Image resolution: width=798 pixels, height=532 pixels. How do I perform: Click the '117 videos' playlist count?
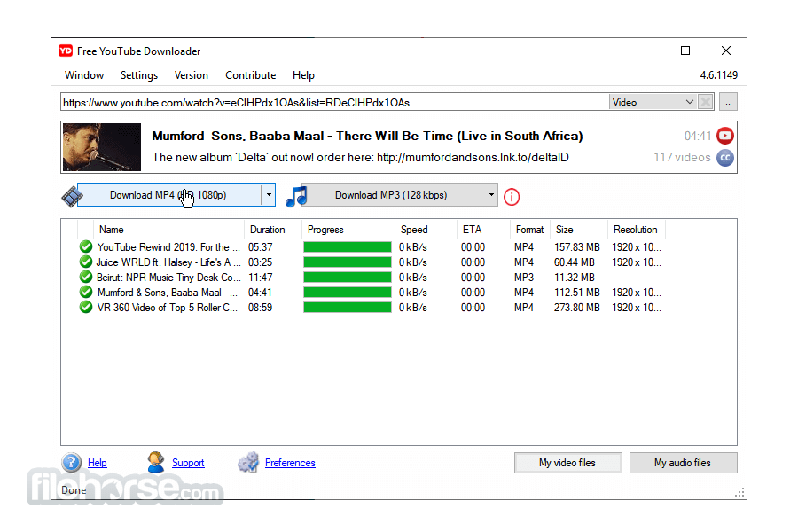(x=682, y=157)
